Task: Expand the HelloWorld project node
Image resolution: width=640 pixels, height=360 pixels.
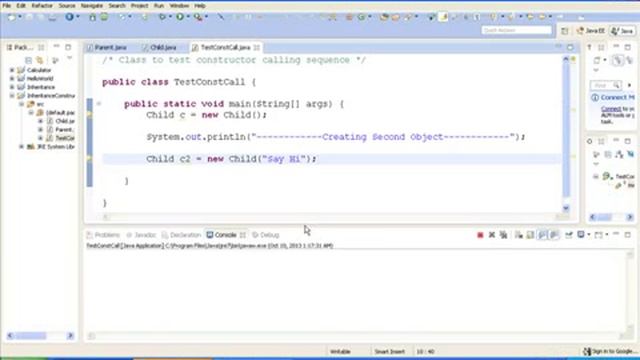Action: click(12, 78)
